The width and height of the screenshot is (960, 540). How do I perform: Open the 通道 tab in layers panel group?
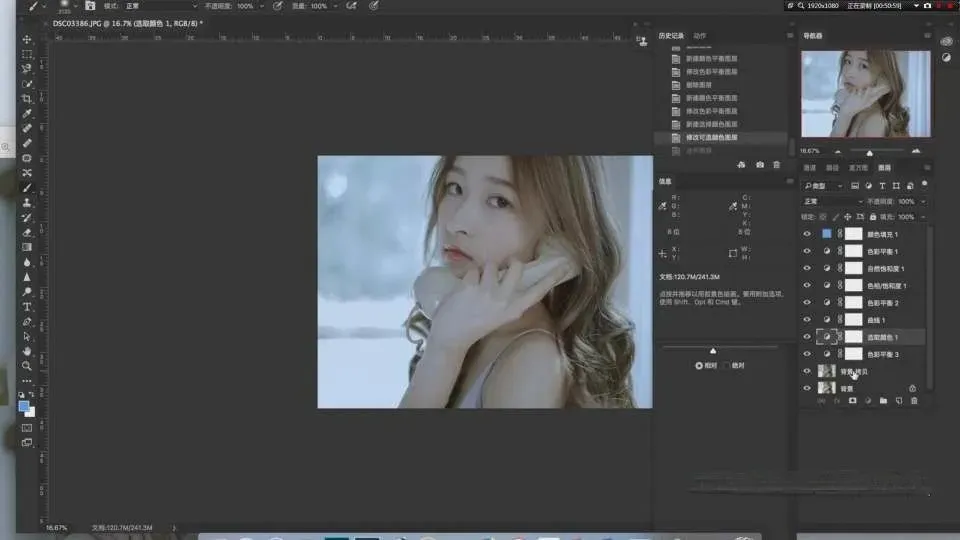pyautogui.click(x=809, y=167)
